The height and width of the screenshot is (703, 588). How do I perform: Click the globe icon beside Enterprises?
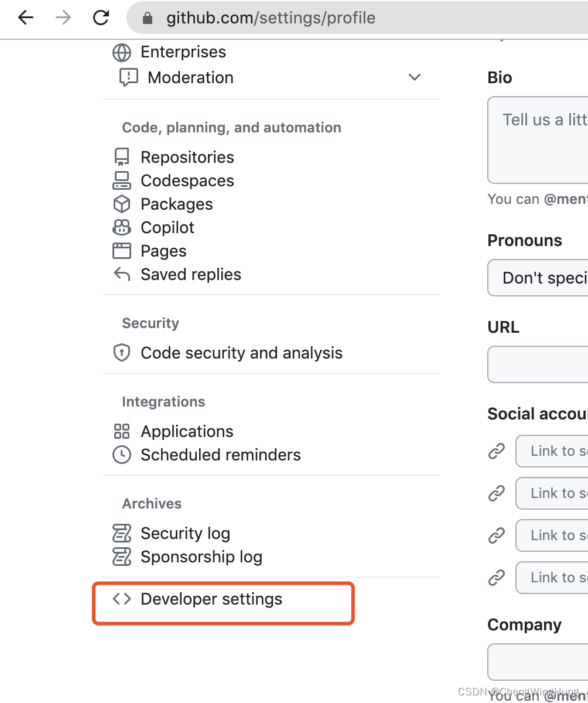[x=122, y=52]
